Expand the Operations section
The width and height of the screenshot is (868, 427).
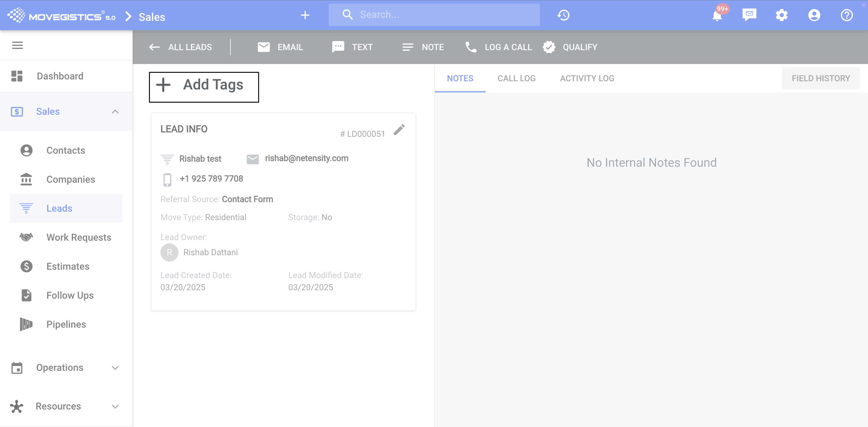point(115,368)
